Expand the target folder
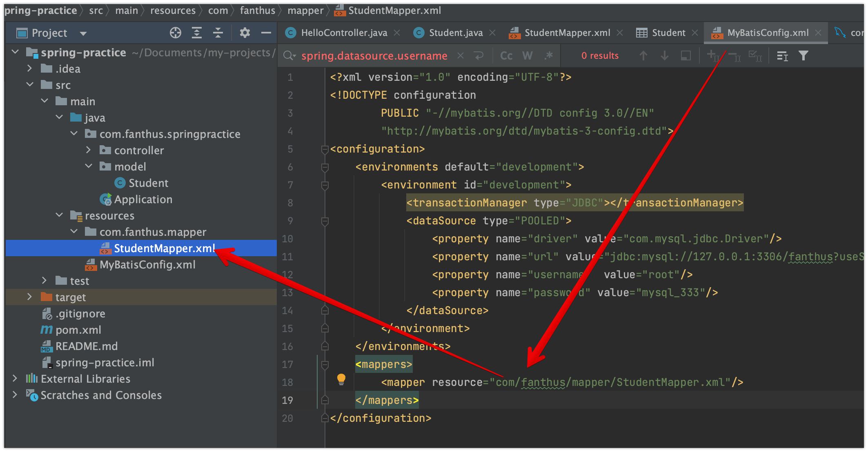The image size is (868, 452). pyautogui.click(x=29, y=297)
